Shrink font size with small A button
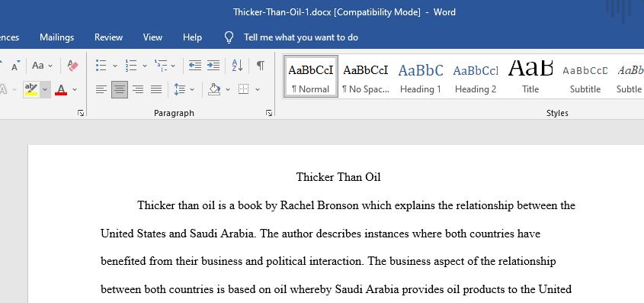This screenshot has width=644, height=303. point(15,66)
